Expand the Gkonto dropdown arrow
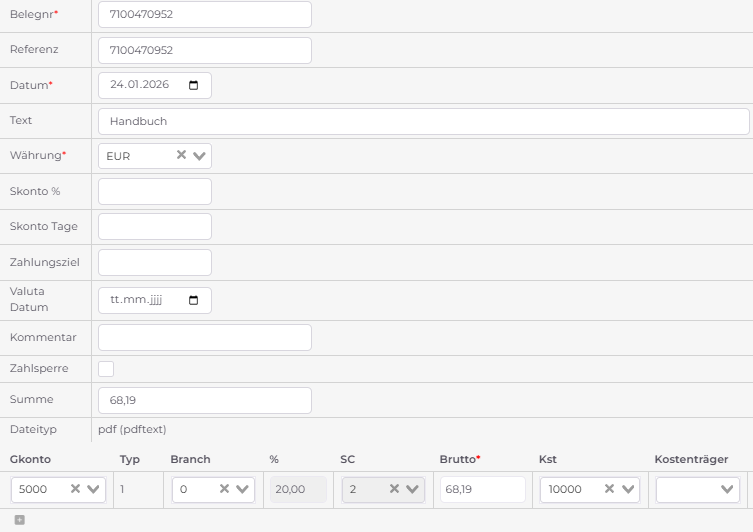Image resolution: width=753 pixels, height=532 pixels. (94, 490)
